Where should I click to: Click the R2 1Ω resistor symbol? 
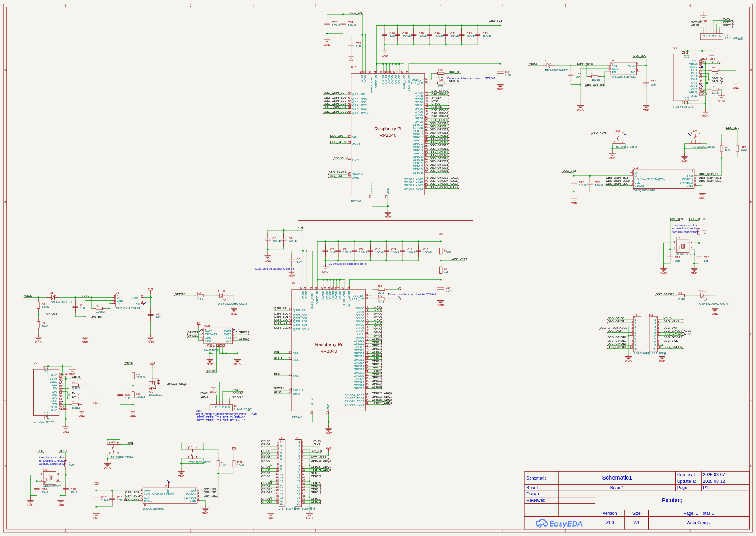441,270
